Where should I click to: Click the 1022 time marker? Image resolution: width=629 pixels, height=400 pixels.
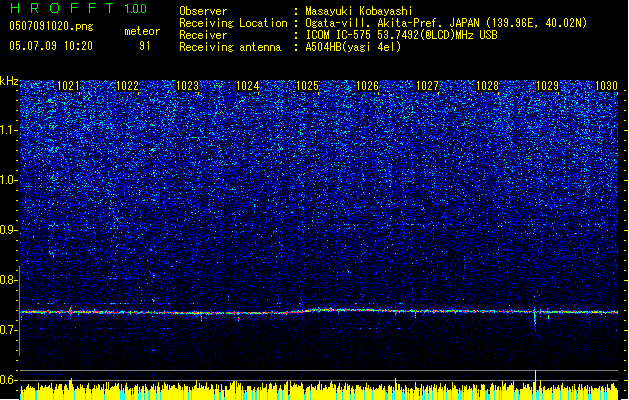coord(127,86)
